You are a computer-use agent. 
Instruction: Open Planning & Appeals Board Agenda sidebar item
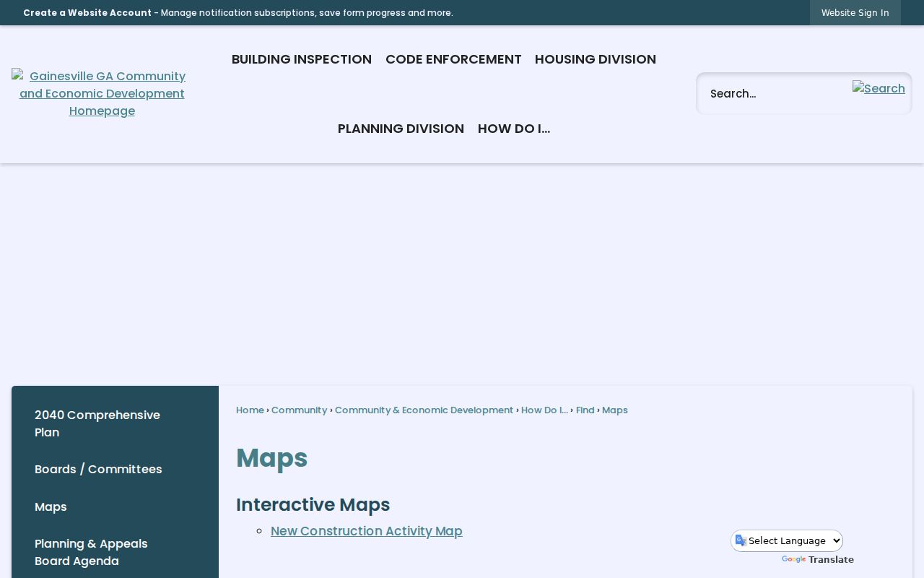click(x=115, y=552)
